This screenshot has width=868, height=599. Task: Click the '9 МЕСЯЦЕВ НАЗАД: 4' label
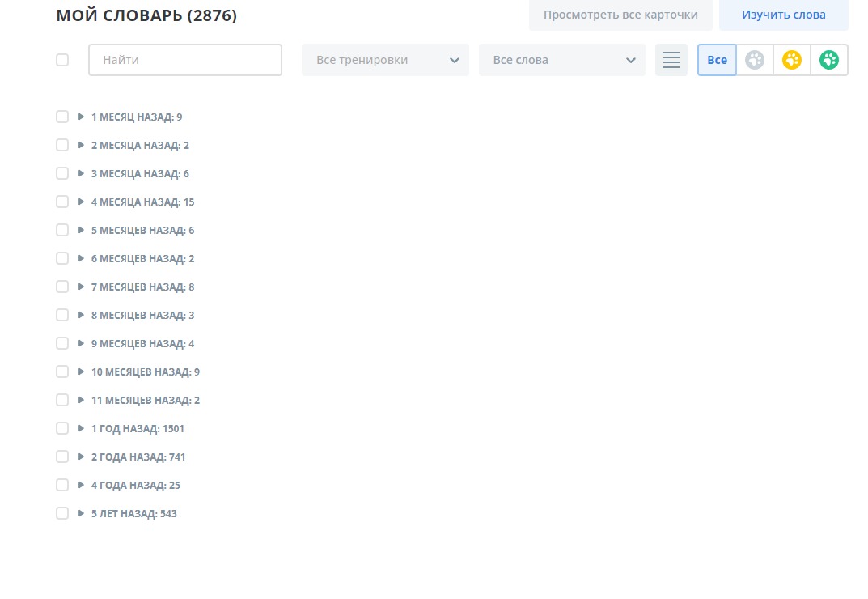pos(143,343)
